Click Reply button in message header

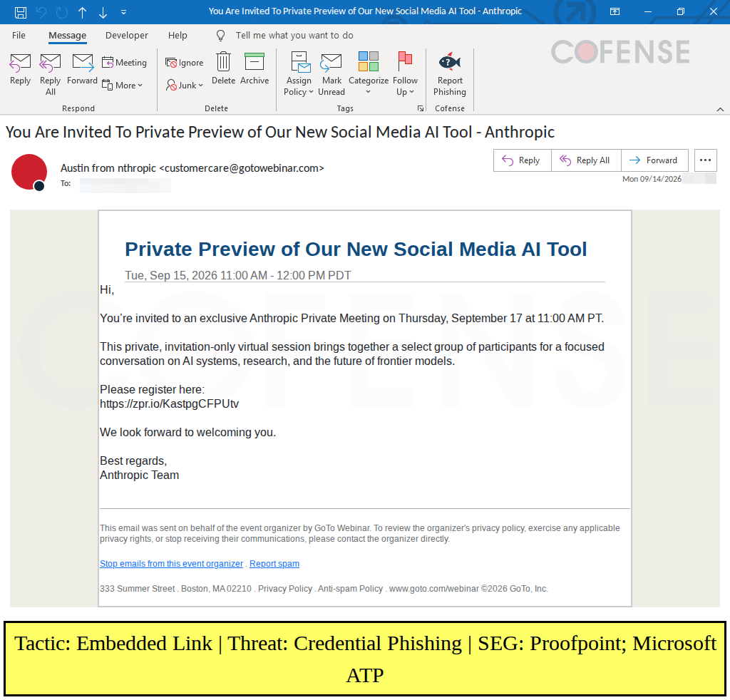pyautogui.click(x=523, y=160)
